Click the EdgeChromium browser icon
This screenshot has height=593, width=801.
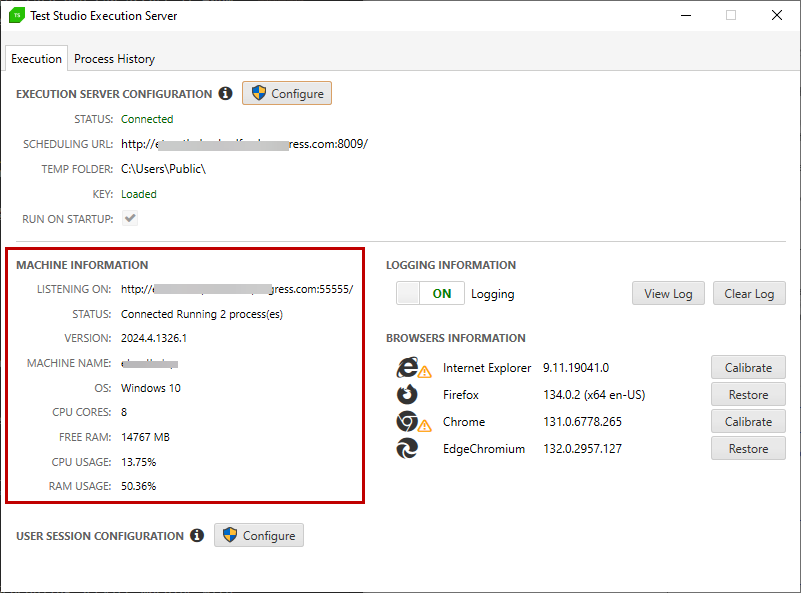click(x=407, y=448)
